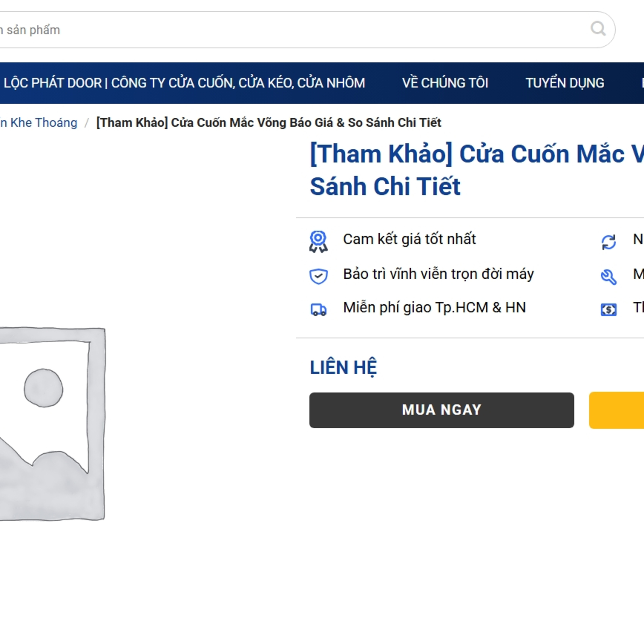Click Miễn phí giao Tp.HCM & HN text
Viewport: 644px width, 644px height.
click(x=434, y=307)
